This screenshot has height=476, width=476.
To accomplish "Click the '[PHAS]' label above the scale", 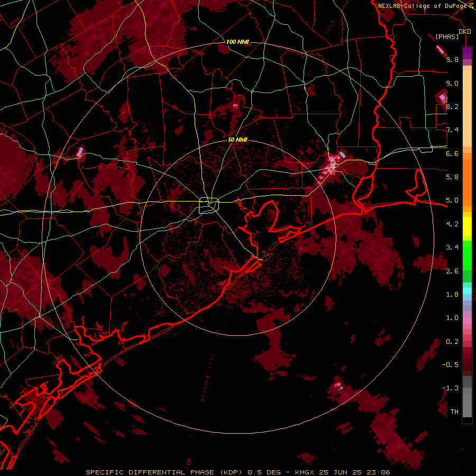I will [447, 37].
